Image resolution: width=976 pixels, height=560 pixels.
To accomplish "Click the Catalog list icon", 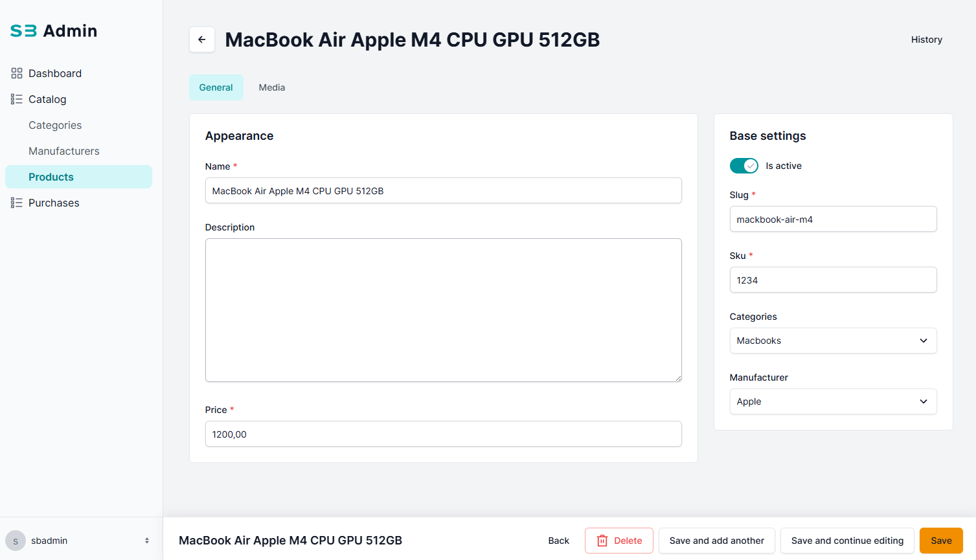I will pyautogui.click(x=17, y=99).
